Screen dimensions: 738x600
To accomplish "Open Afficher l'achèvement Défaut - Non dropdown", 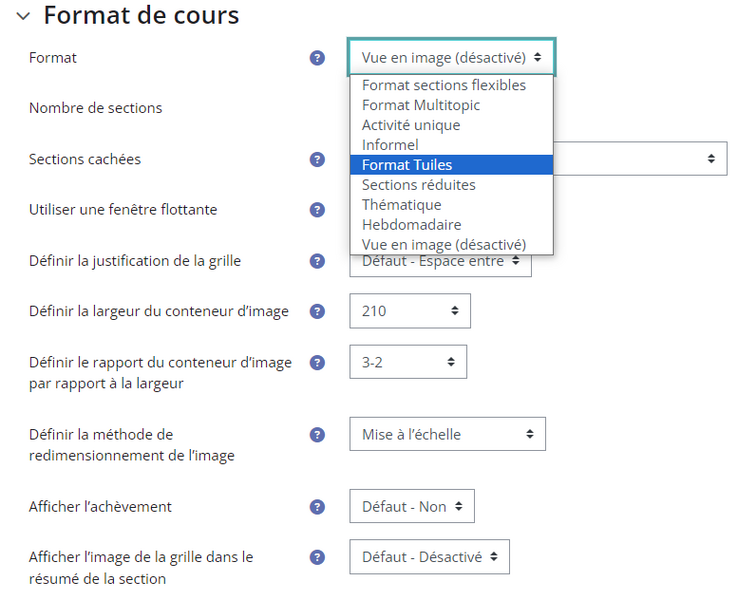I will [x=412, y=506].
